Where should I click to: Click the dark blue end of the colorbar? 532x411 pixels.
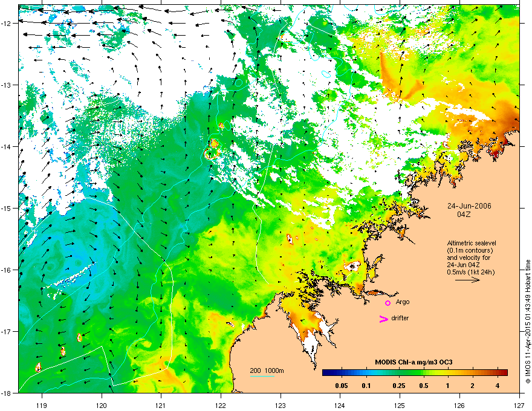325,372
